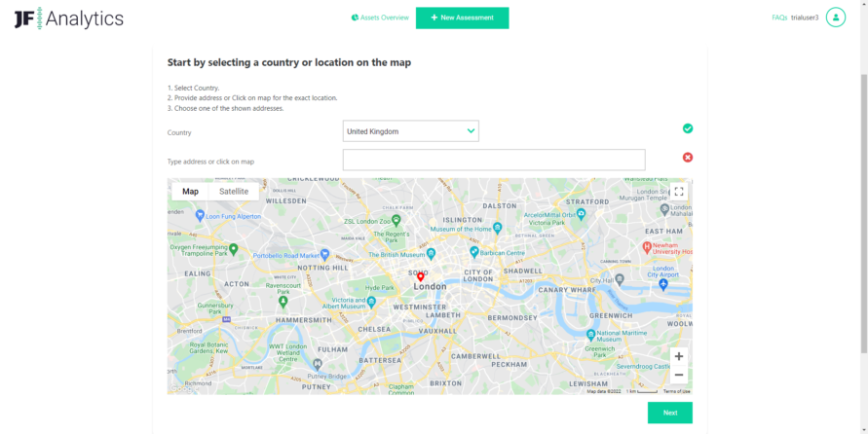The width and height of the screenshot is (868, 434).
Task: Click the GREENWICH map label
Action: click(611, 315)
